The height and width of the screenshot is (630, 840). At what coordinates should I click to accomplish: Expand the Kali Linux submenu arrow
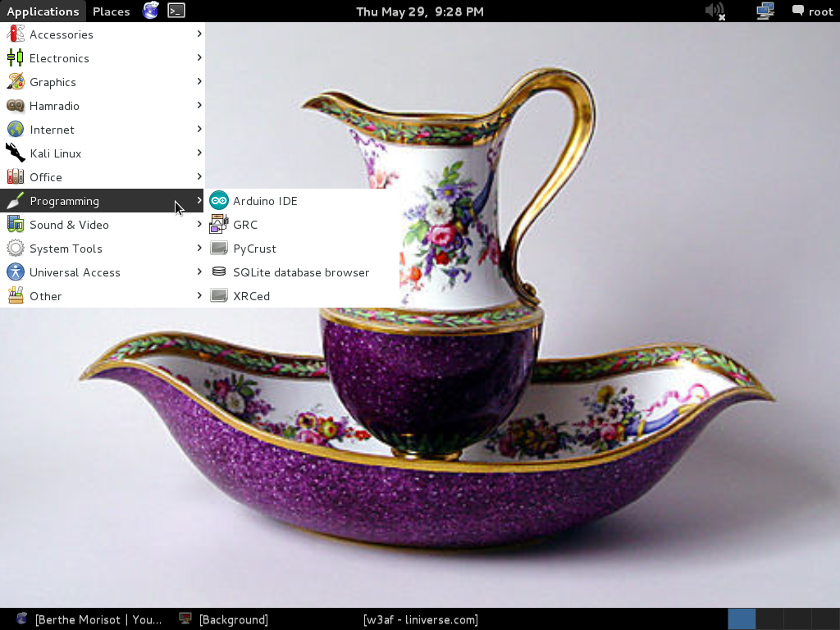[x=199, y=153]
